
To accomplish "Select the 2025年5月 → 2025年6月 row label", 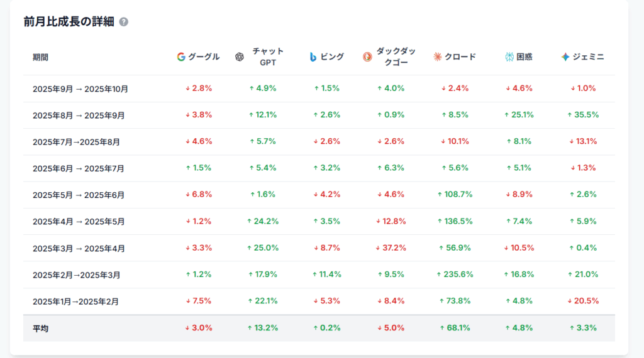I will (79, 195).
